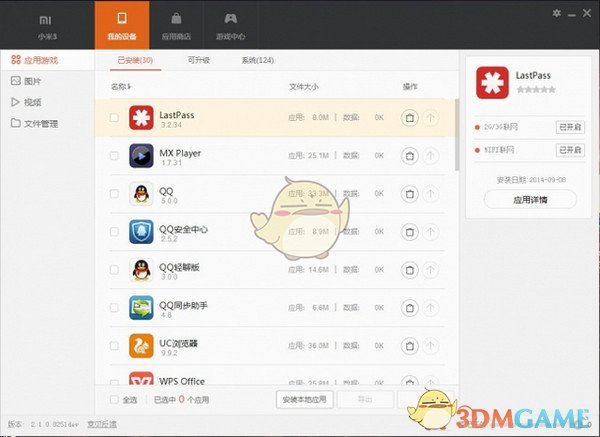Open the 应用商店 top tab
Image resolution: width=600 pixels, height=437 pixels.
click(176, 25)
